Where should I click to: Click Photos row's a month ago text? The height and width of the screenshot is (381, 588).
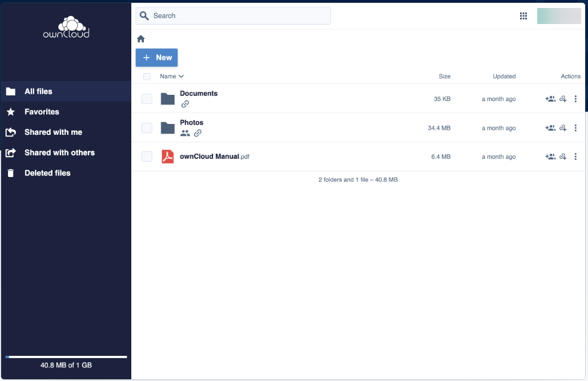tap(499, 127)
